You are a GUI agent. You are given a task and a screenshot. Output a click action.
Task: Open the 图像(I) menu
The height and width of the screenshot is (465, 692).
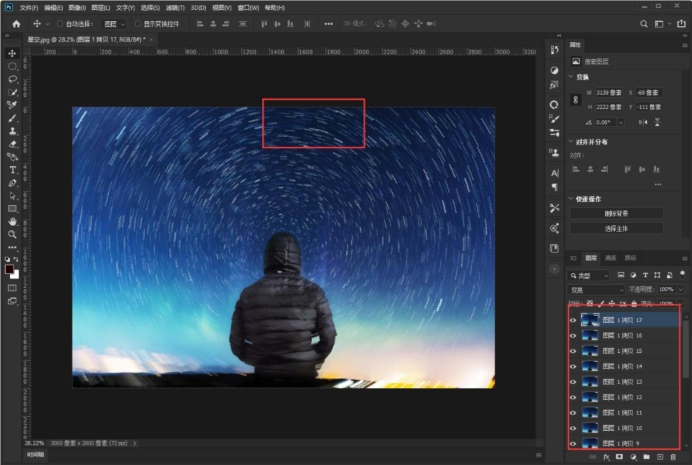77,8
